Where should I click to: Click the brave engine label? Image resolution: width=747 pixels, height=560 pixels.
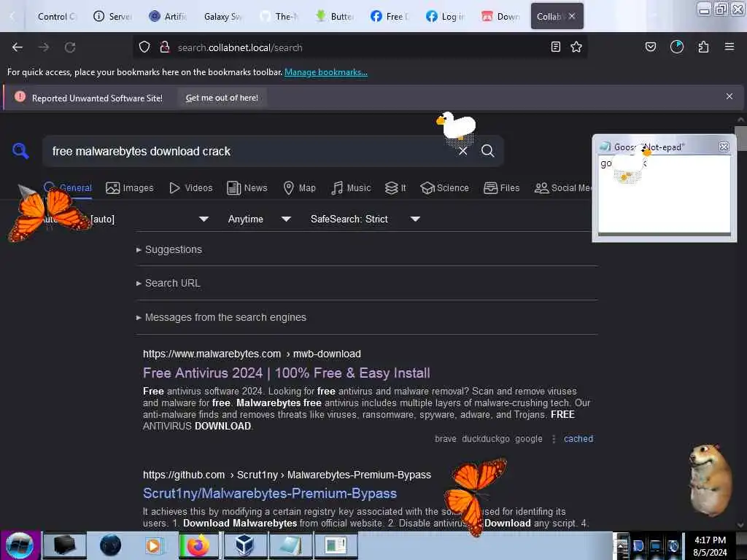tap(446, 438)
